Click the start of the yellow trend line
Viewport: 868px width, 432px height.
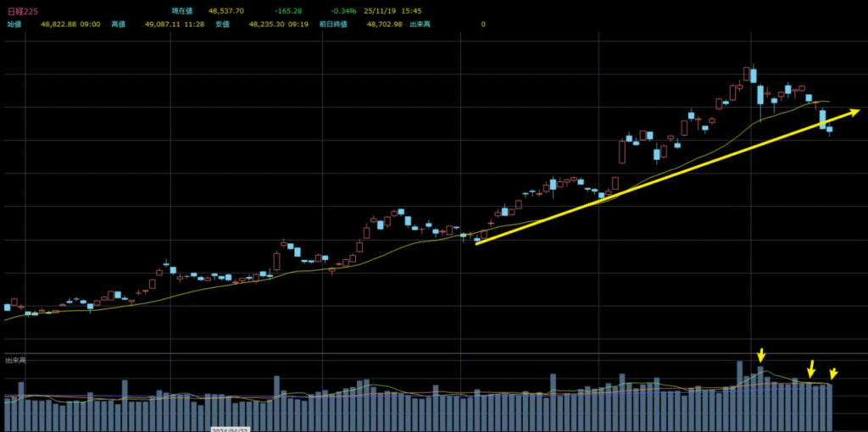(477, 243)
